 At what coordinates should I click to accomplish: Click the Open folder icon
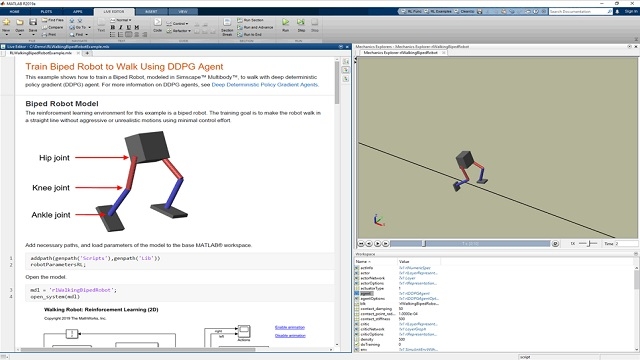pyautogui.click(x=19, y=22)
